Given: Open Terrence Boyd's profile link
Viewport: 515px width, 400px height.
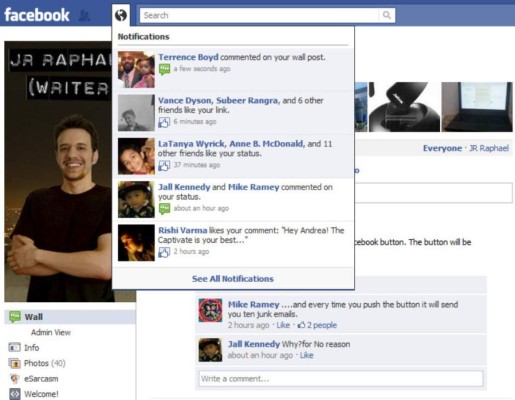Looking at the screenshot, I should coord(188,57).
